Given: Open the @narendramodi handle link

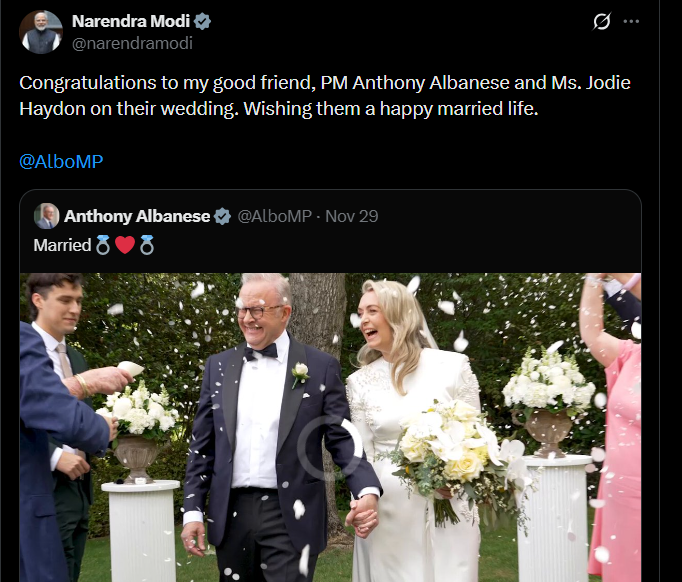Looking at the screenshot, I should (x=132, y=43).
